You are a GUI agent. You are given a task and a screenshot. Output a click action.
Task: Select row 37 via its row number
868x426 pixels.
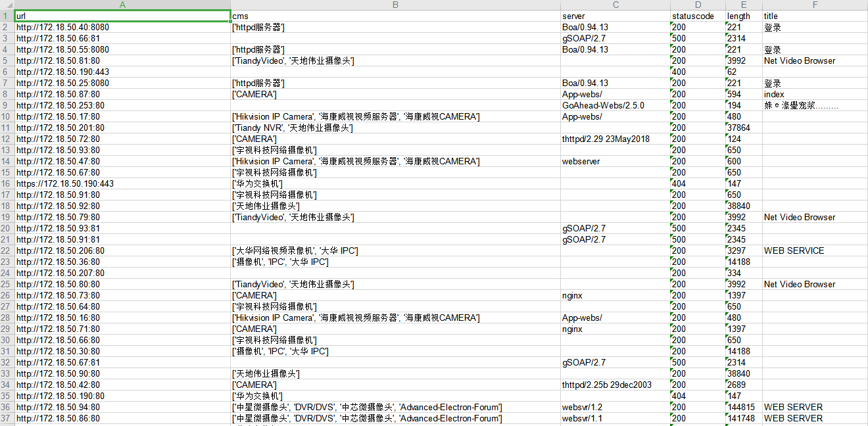pyautogui.click(x=7, y=418)
